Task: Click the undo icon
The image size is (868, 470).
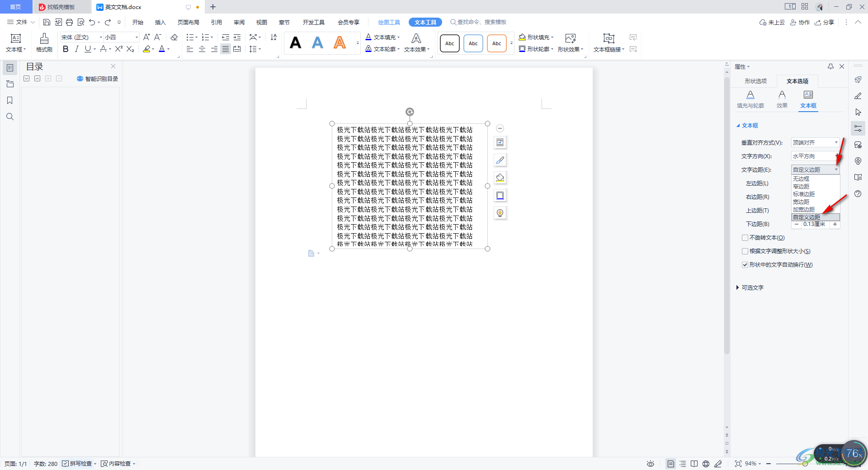Action: pyautogui.click(x=92, y=22)
